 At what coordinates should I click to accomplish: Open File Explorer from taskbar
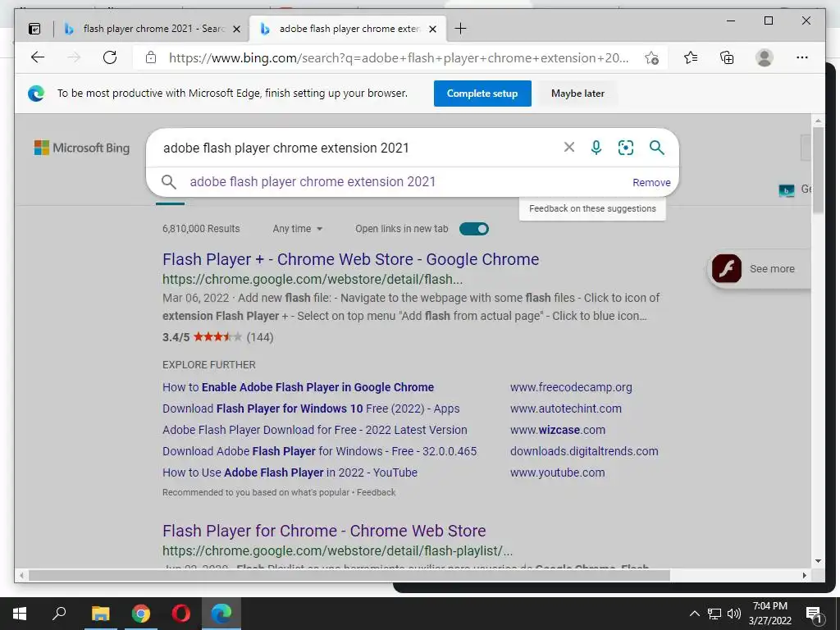click(x=101, y=614)
